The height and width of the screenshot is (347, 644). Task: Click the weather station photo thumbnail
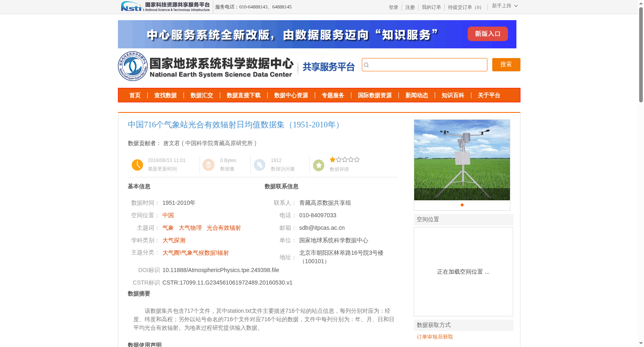(x=462, y=160)
